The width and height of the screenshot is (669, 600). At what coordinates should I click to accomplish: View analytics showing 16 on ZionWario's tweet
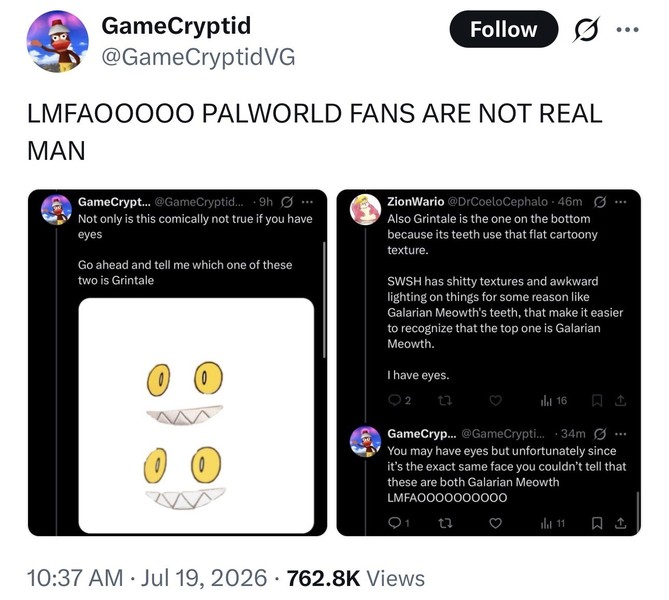[554, 400]
